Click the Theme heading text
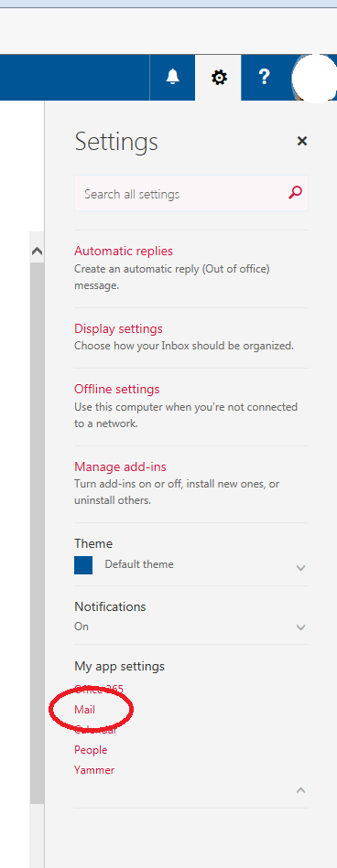Viewport: 337px width, 868px height. point(93,543)
